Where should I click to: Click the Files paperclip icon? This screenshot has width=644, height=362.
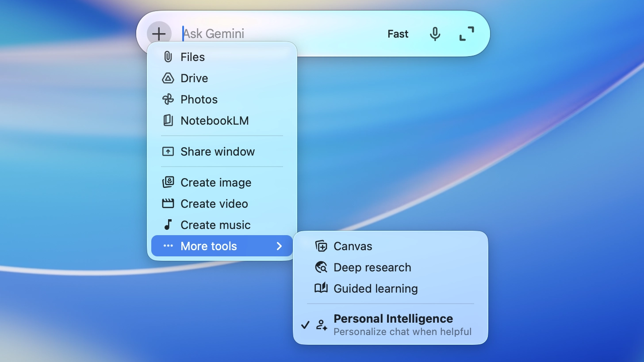pos(168,57)
